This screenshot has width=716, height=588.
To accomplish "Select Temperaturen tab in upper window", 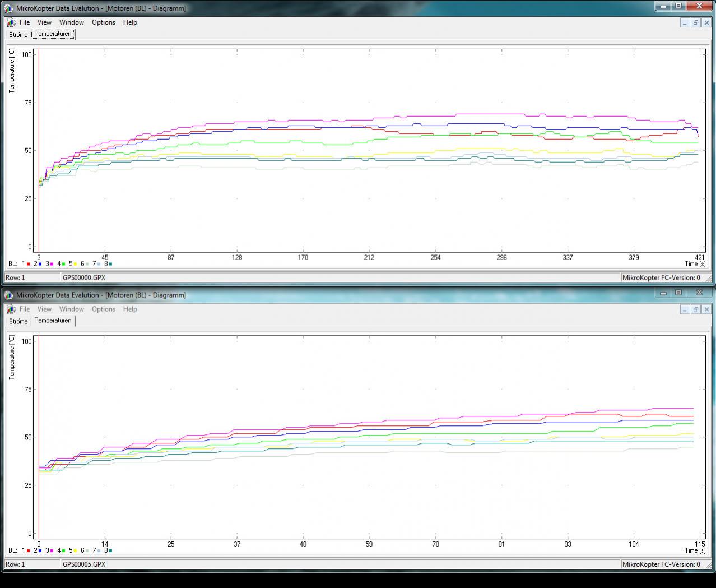I will tap(53, 34).
